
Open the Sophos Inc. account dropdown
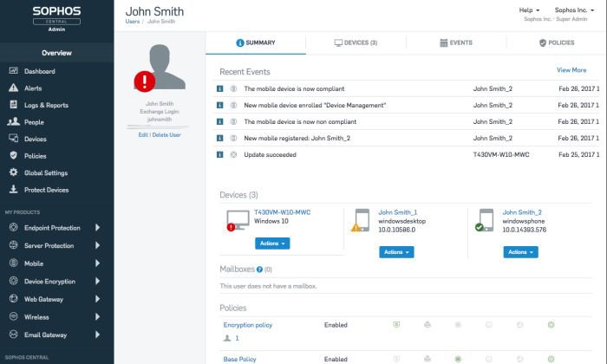tap(574, 10)
